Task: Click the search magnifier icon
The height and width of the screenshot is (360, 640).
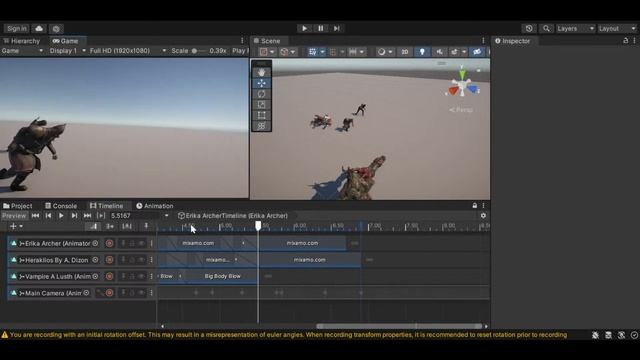Action: 546,29
